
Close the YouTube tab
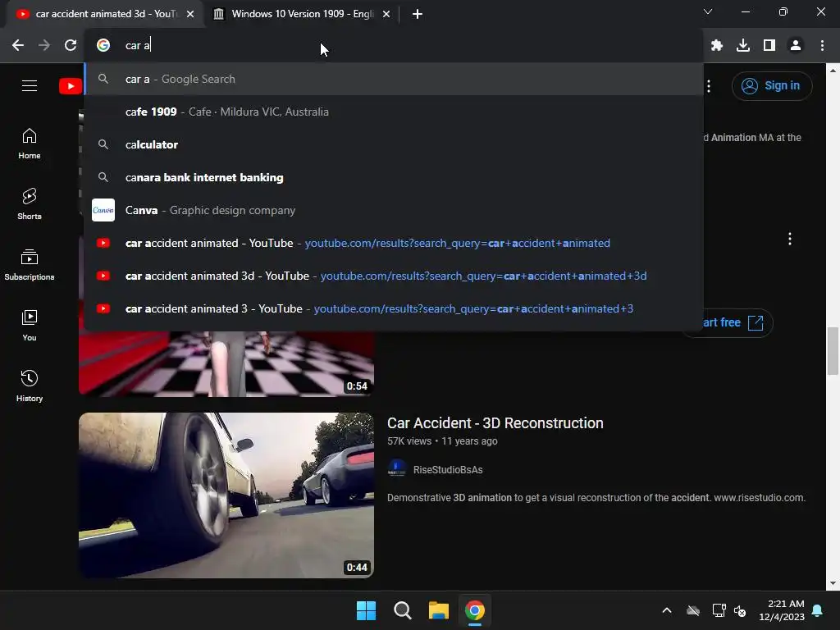click(190, 14)
